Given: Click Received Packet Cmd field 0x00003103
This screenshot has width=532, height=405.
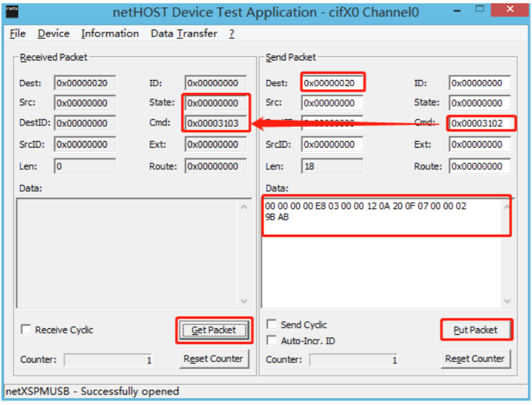Looking at the screenshot, I should click(x=216, y=123).
